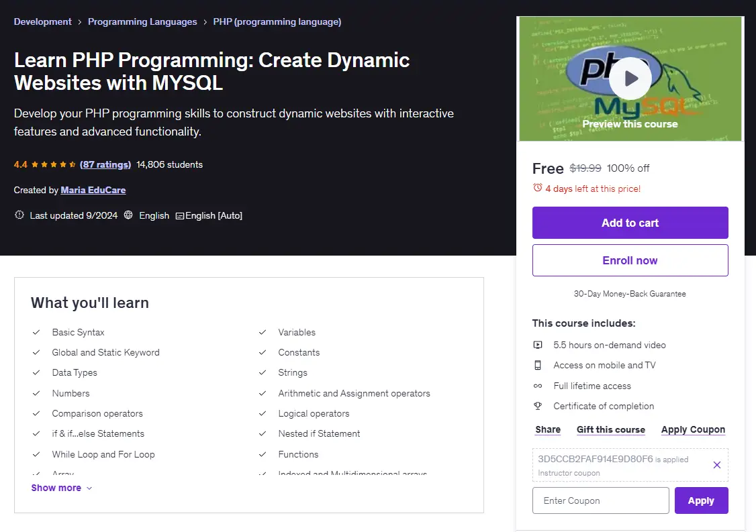Click the checkmark beside Functions
This screenshot has height=532, width=756.
click(263, 454)
